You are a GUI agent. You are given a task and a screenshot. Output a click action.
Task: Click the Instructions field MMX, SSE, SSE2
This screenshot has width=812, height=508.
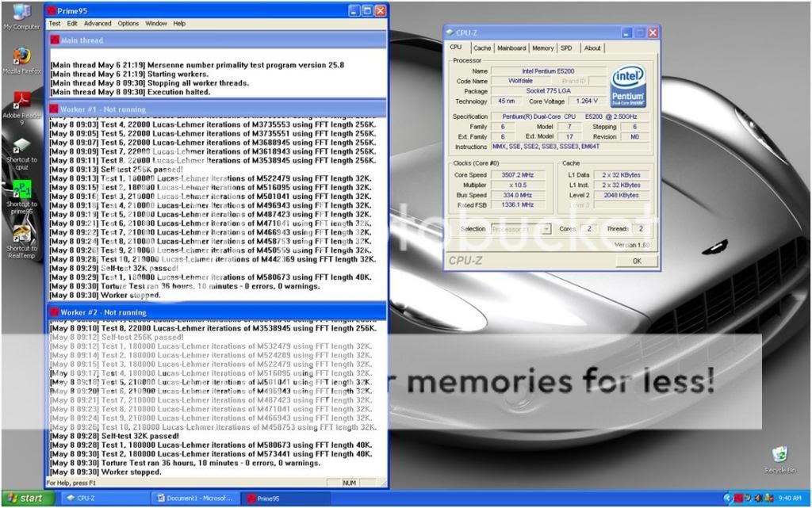click(570, 147)
